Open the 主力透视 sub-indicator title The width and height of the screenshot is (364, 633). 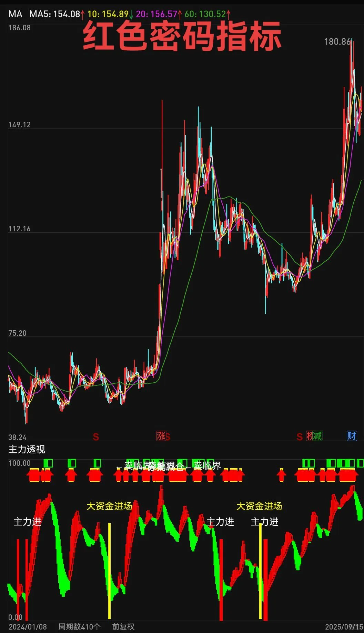coord(27,449)
